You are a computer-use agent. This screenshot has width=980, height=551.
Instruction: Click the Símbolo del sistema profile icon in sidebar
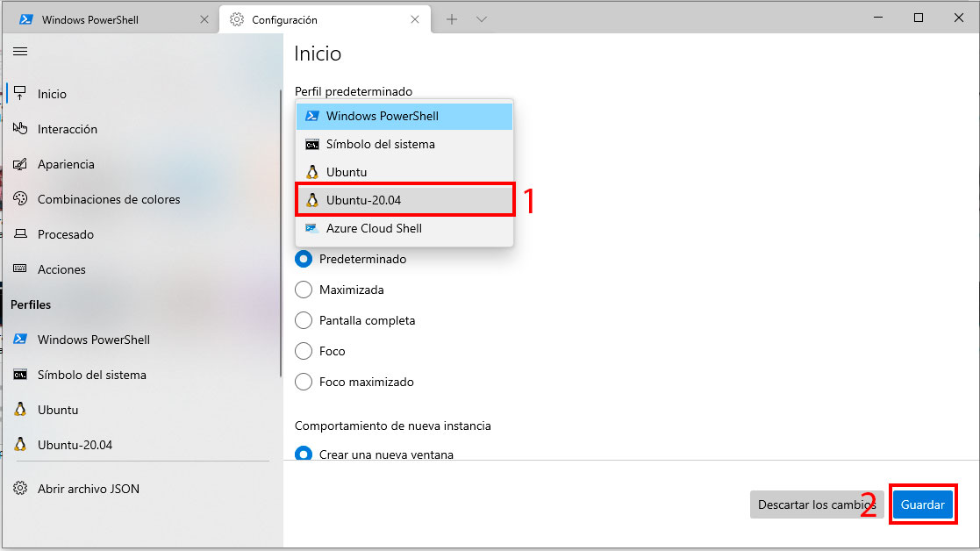coord(20,374)
